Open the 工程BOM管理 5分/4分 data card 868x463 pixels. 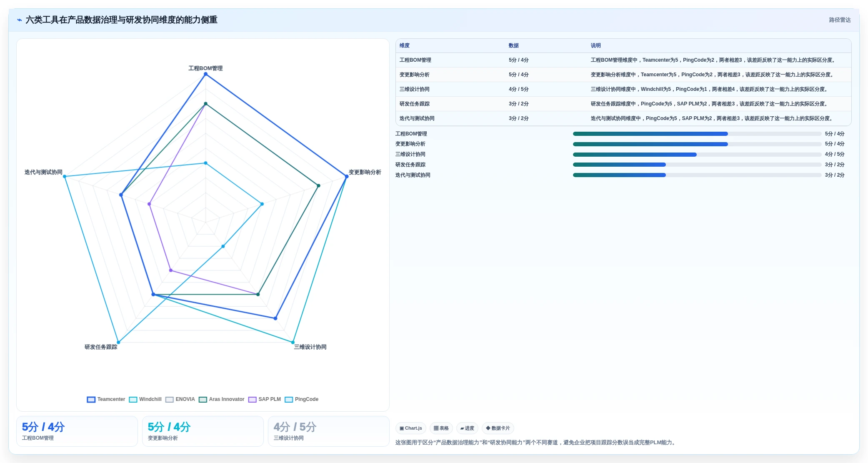click(77, 431)
